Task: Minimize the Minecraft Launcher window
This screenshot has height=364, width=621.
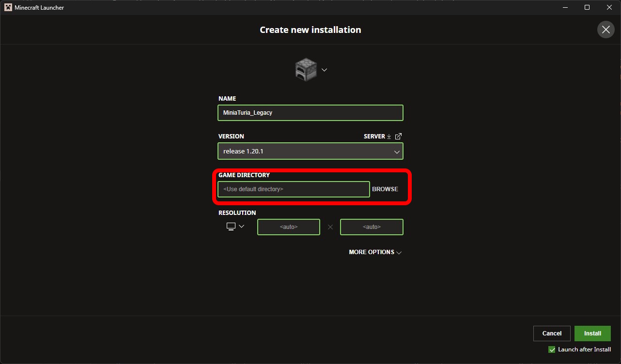Action: click(565, 7)
